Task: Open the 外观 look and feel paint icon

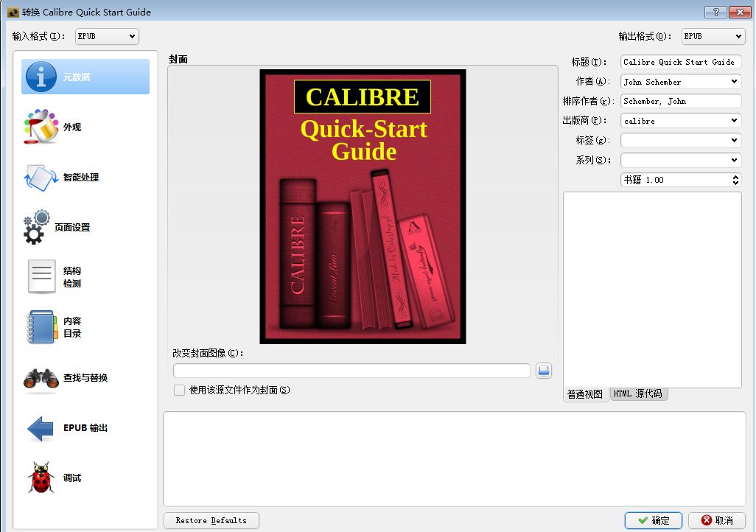Action: coord(41,127)
